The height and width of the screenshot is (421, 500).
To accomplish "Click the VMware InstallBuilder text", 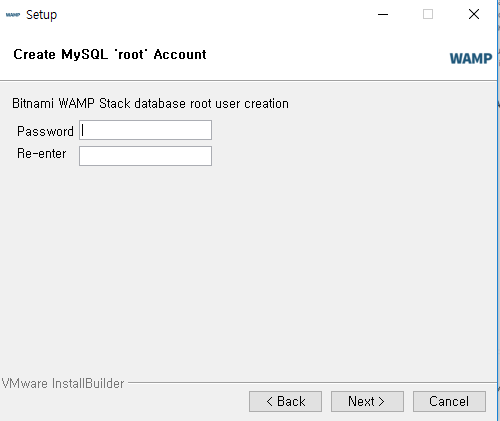I will (x=63, y=383).
